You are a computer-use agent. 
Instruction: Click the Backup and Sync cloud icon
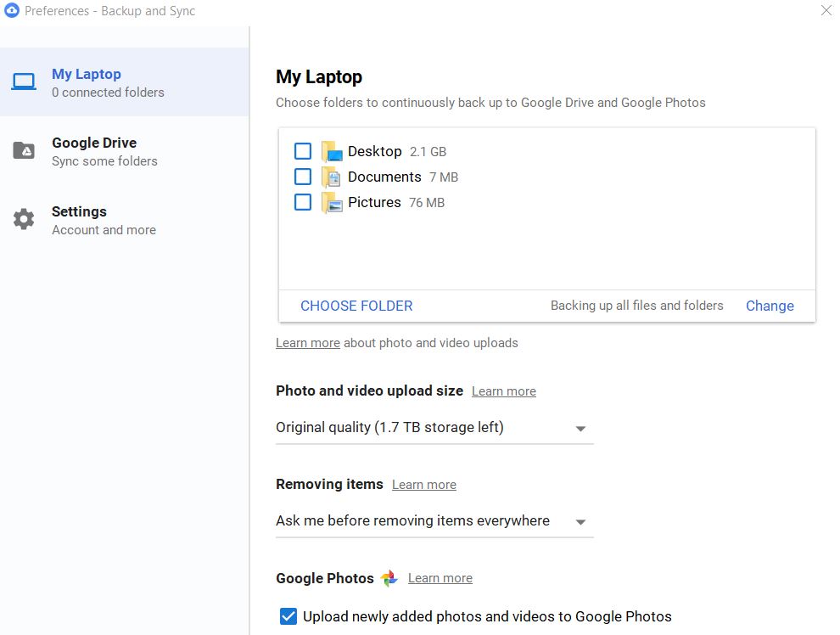coord(12,11)
